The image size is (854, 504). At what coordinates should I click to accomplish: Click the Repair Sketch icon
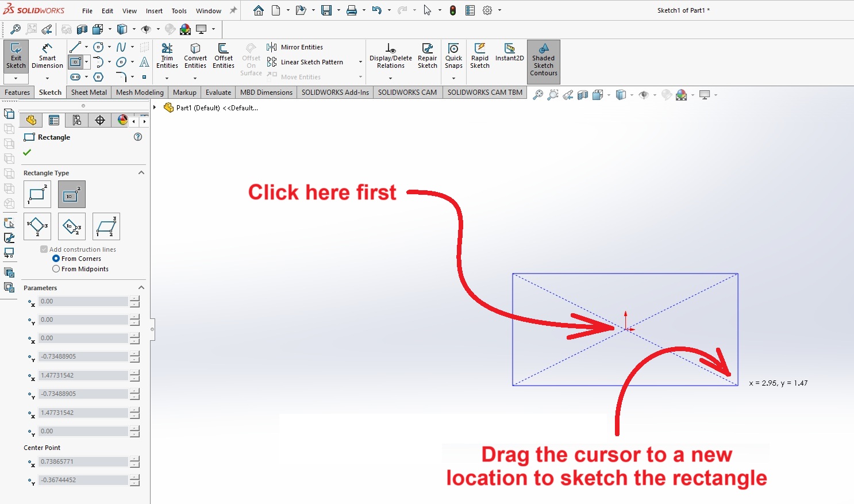point(427,56)
